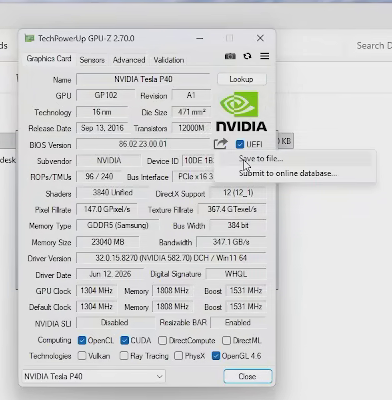Click the Shaders value 3840 Unified

coord(112,193)
